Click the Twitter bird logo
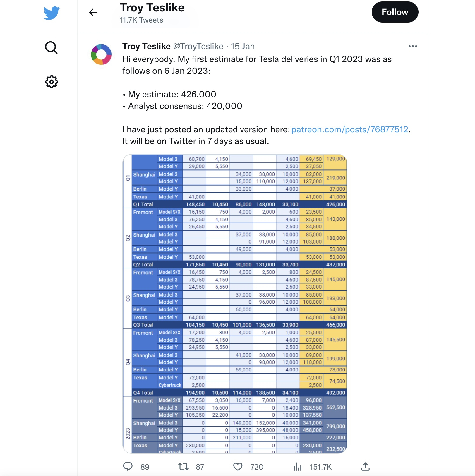This screenshot has width=475, height=476. pyautogui.click(x=52, y=13)
